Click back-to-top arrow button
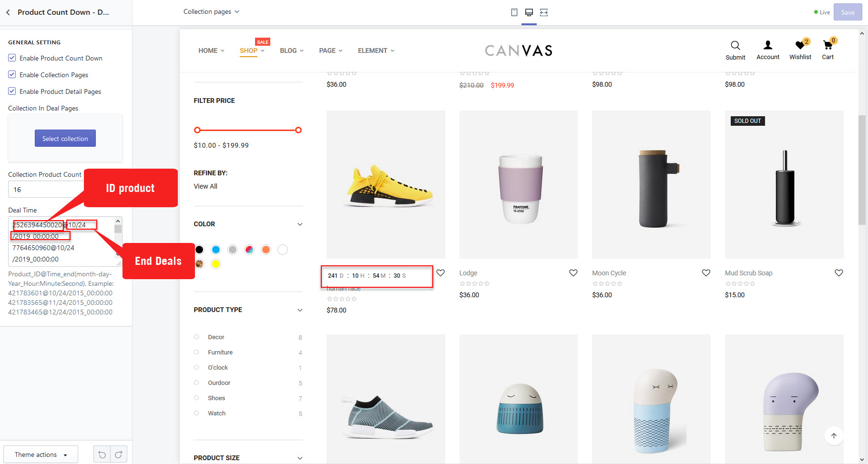 tap(834, 435)
